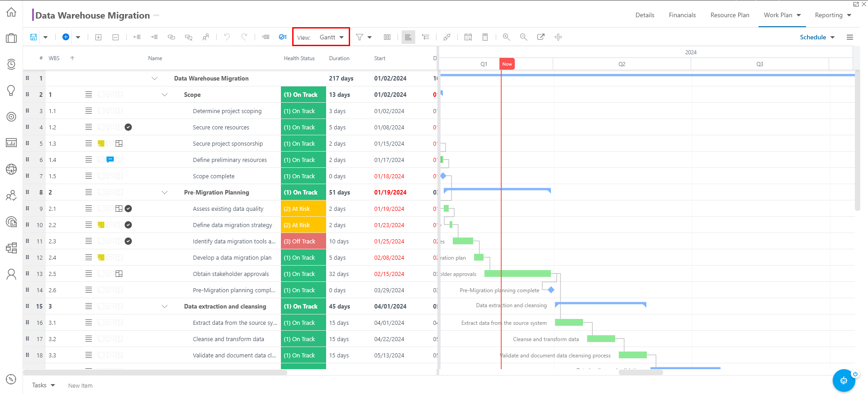The width and height of the screenshot is (868, 404).
Task: Toggle the task hierarchy list view button
Action: [x=426, y=37]
